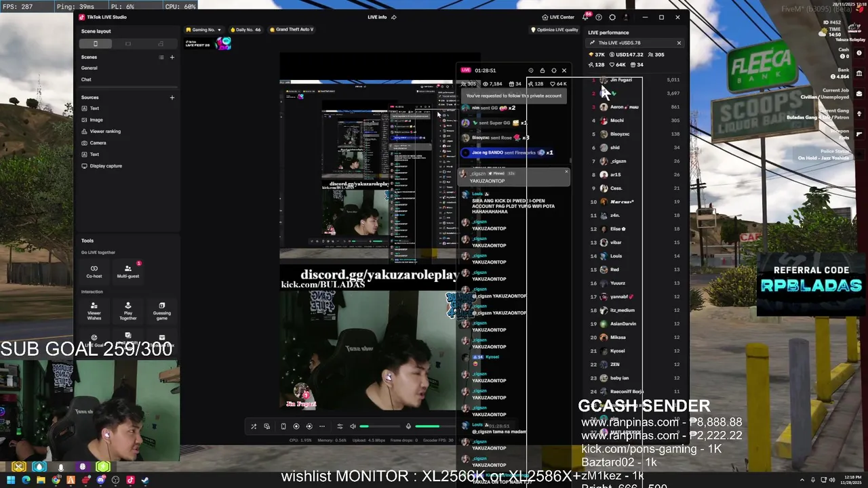Open the Guessing game tool

click(161, 311)
